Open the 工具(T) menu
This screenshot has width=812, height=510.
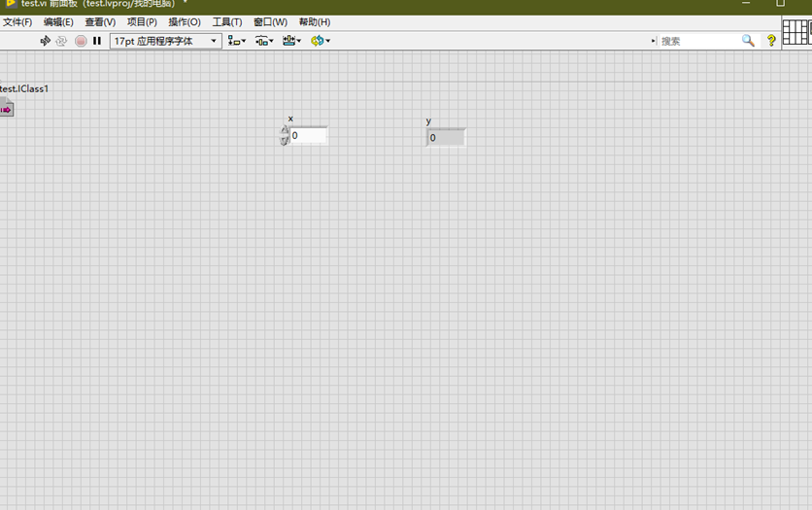click(227, 21)
